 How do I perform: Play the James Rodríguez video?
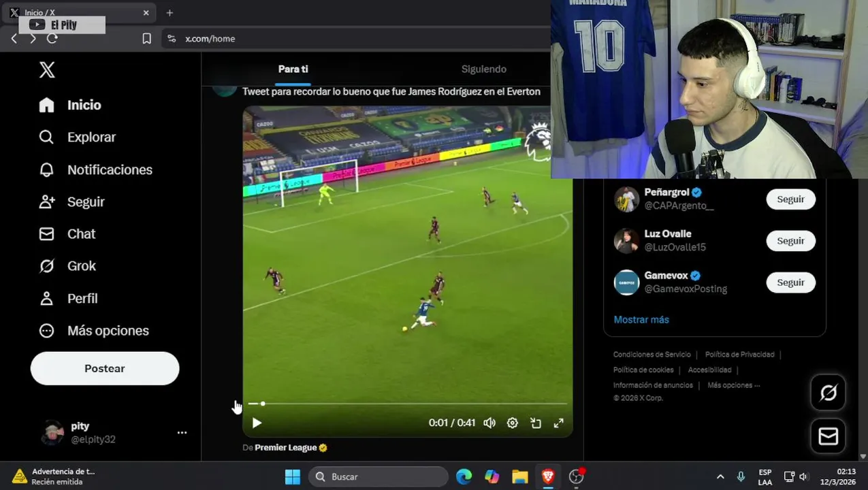click(257, 423)
